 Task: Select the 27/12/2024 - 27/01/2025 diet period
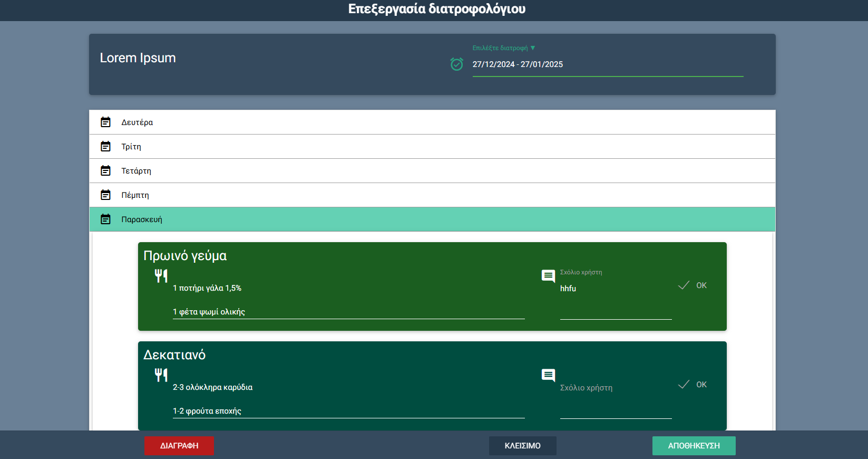point(608,64)
